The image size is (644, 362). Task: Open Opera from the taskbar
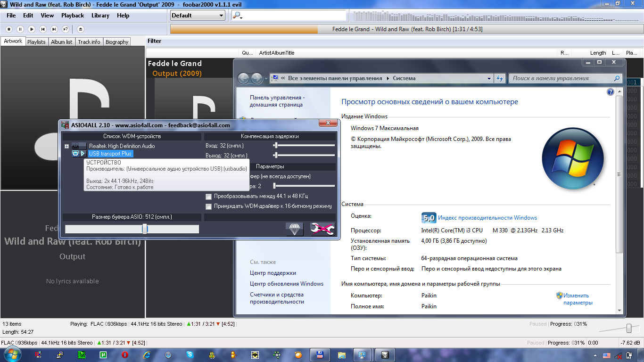coord(125,354)
